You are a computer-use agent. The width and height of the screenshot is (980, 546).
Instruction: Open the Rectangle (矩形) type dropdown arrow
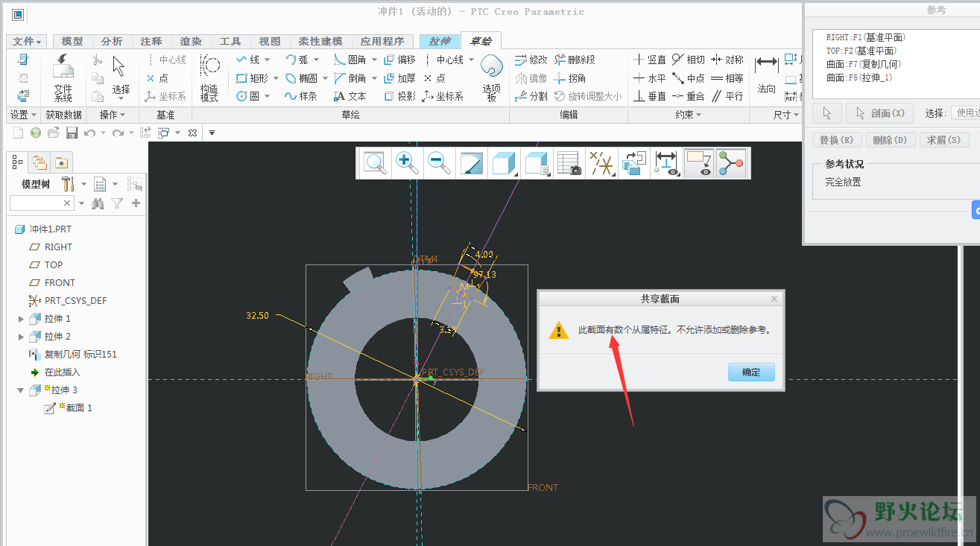click(276, 78)
